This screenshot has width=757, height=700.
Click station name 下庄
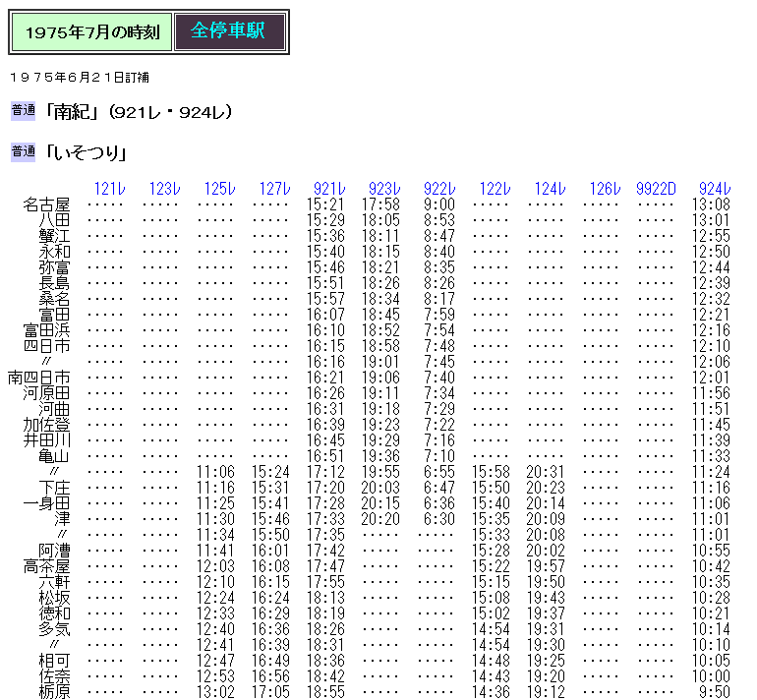(x=54, y=488)
